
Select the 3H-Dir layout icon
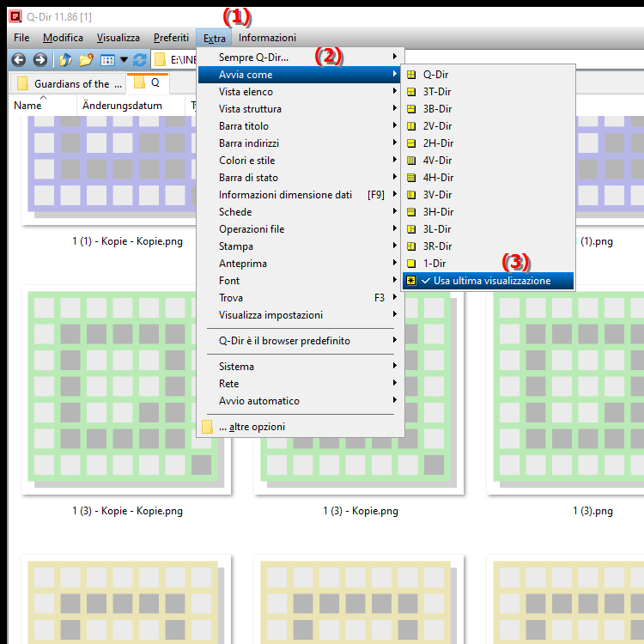tap(411, 212)
